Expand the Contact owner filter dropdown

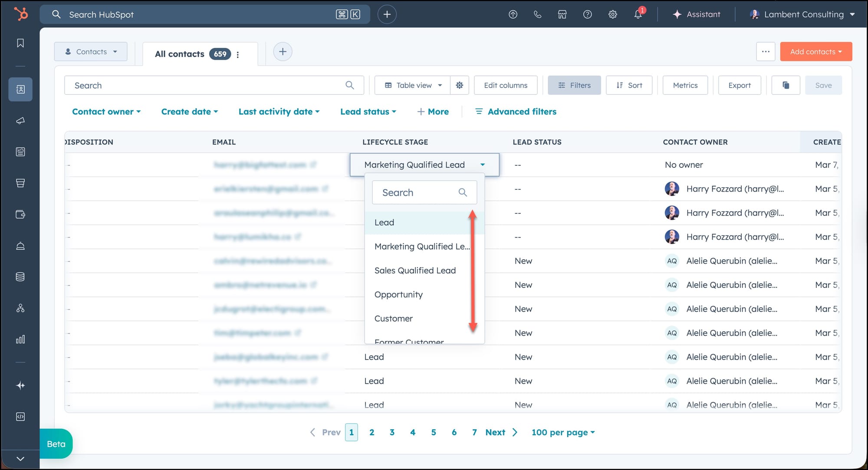click(106, 111)
